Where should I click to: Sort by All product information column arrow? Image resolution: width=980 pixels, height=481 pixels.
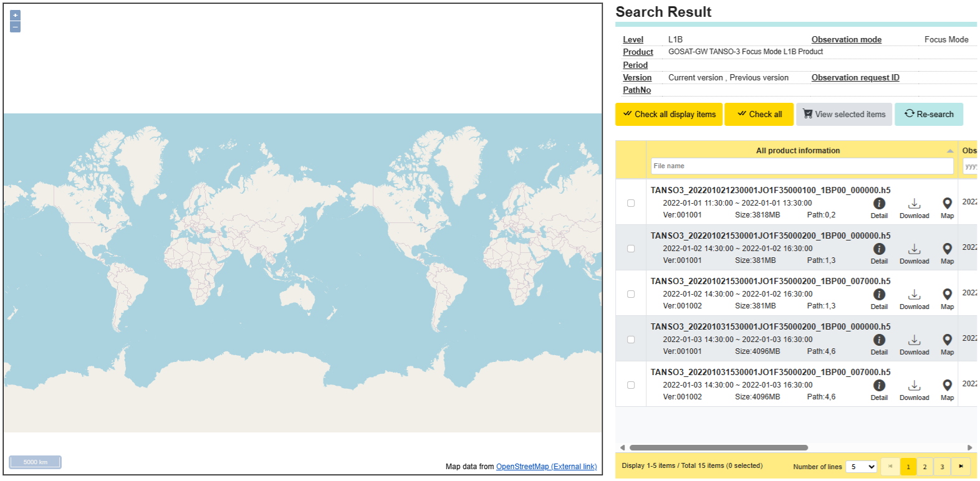click(x=949, y=151)
